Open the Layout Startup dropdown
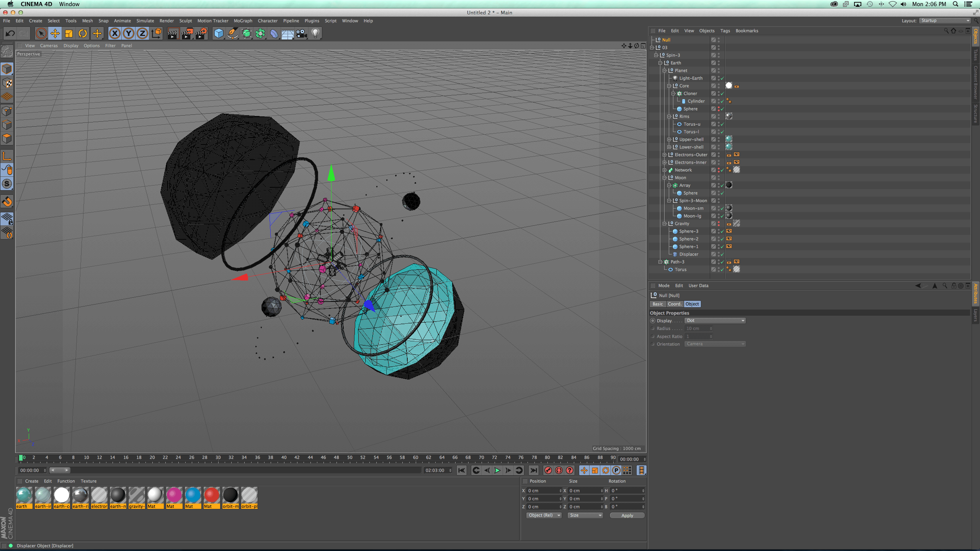The height and width of the screenshot is (551, 980). 945,21
